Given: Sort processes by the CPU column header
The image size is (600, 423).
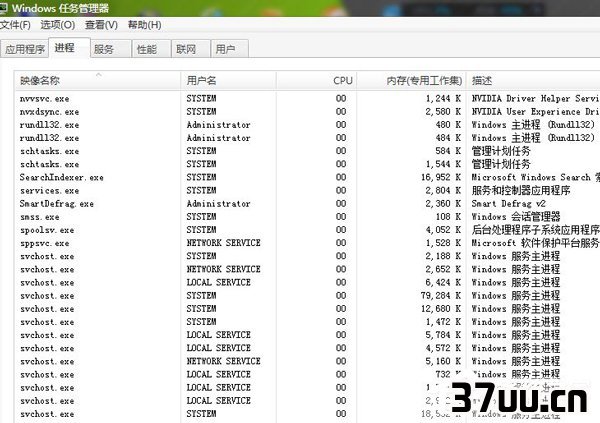Looking at the screenshot, I should tap(316, 80).
